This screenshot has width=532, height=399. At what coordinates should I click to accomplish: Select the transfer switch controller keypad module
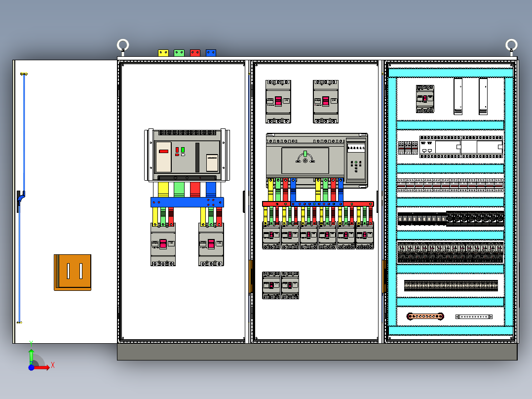pos(356,160)
